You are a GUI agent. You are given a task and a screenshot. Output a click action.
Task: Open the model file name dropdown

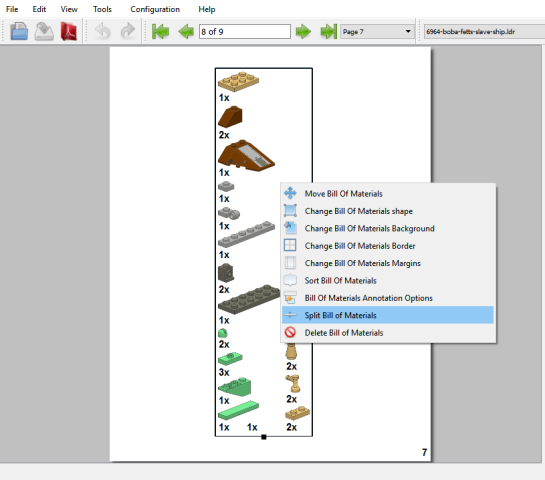(484, 32)
